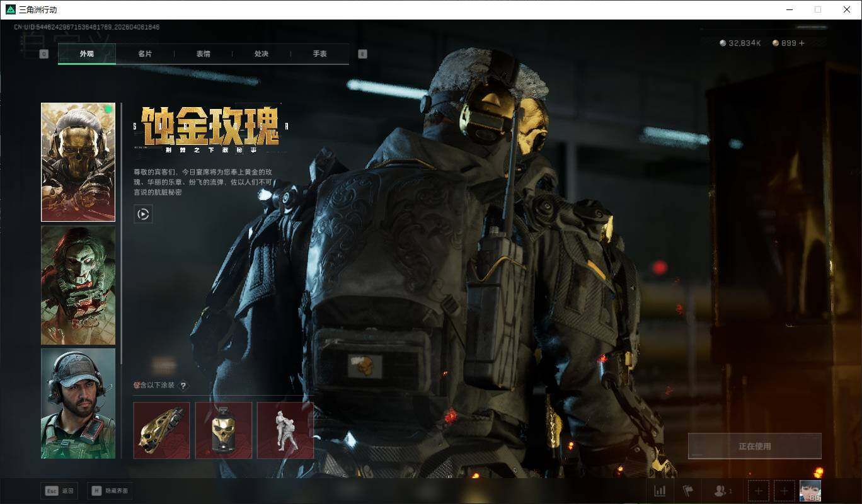
Task: Click the bronze coin currency icon
Action: [x=776, y=43]
